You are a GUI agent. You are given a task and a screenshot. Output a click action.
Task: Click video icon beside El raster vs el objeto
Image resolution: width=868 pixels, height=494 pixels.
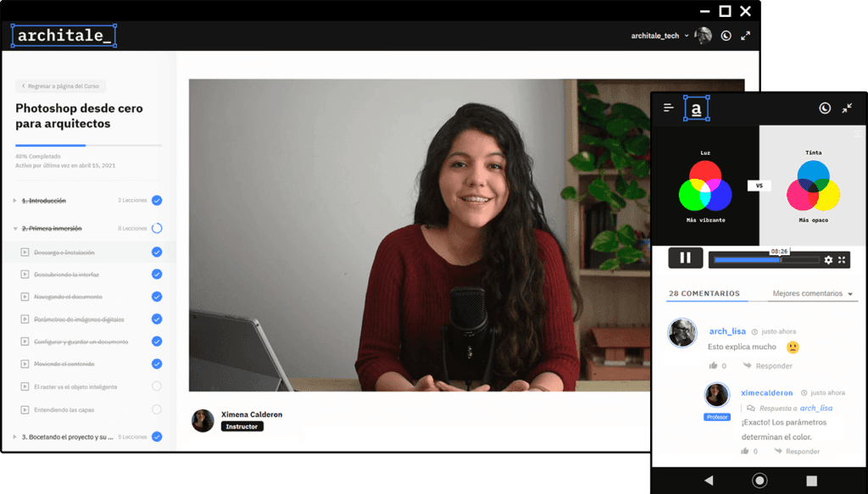point(25,386)
